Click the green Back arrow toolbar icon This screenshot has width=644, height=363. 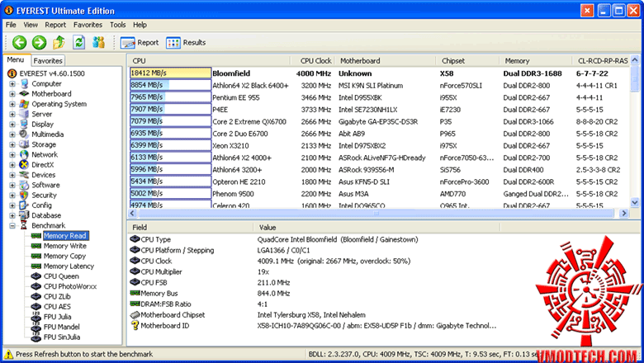tap(18, 42)
